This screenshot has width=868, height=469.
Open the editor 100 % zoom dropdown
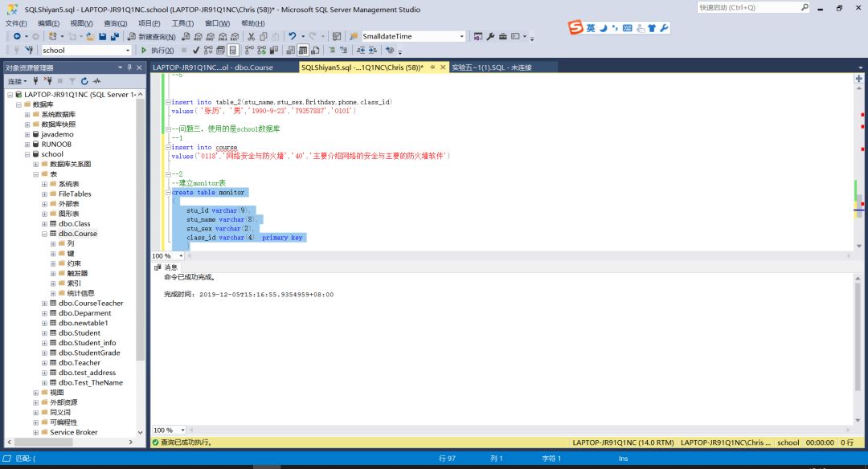point(180,256)
